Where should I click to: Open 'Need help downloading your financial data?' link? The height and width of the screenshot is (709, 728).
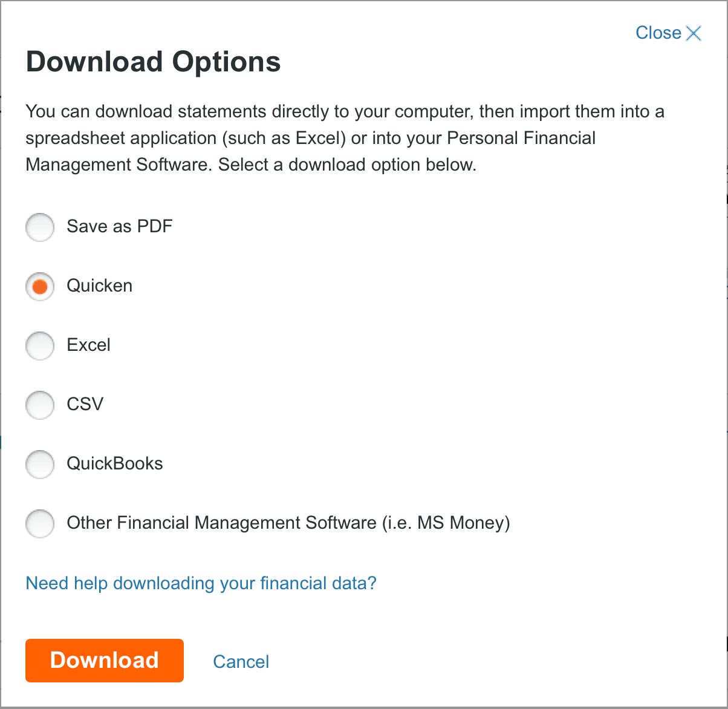[x=201, y=583]
